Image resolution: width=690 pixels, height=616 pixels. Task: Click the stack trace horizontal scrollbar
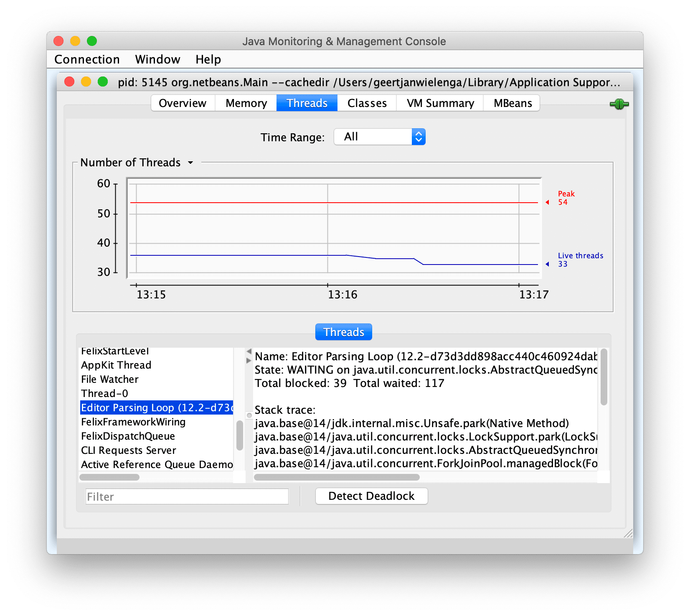[337, 477]
